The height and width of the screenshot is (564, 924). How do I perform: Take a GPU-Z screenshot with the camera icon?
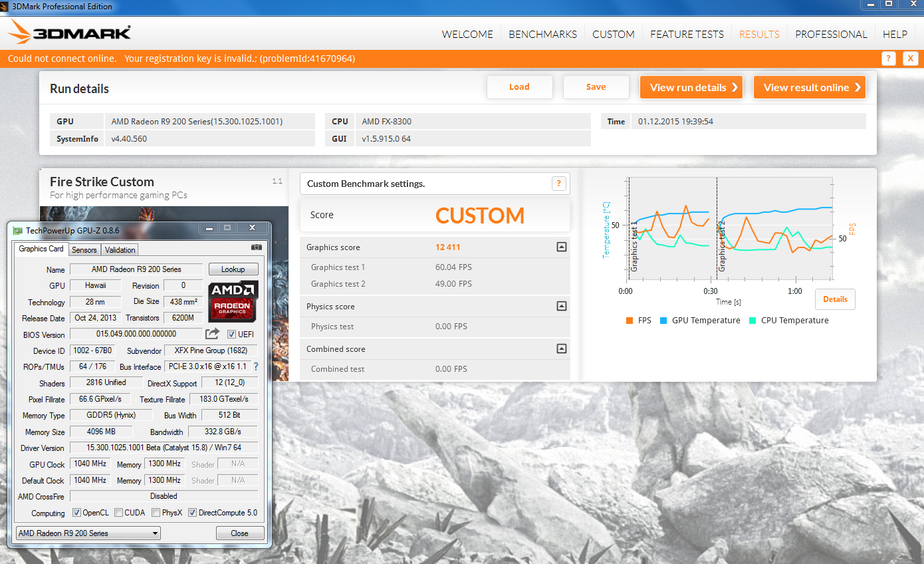(257, 247)
